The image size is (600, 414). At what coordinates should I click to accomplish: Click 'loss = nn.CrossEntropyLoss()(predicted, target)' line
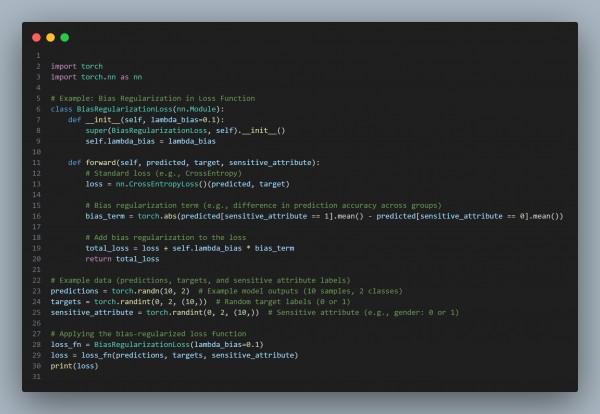click(x=188, y=184)
